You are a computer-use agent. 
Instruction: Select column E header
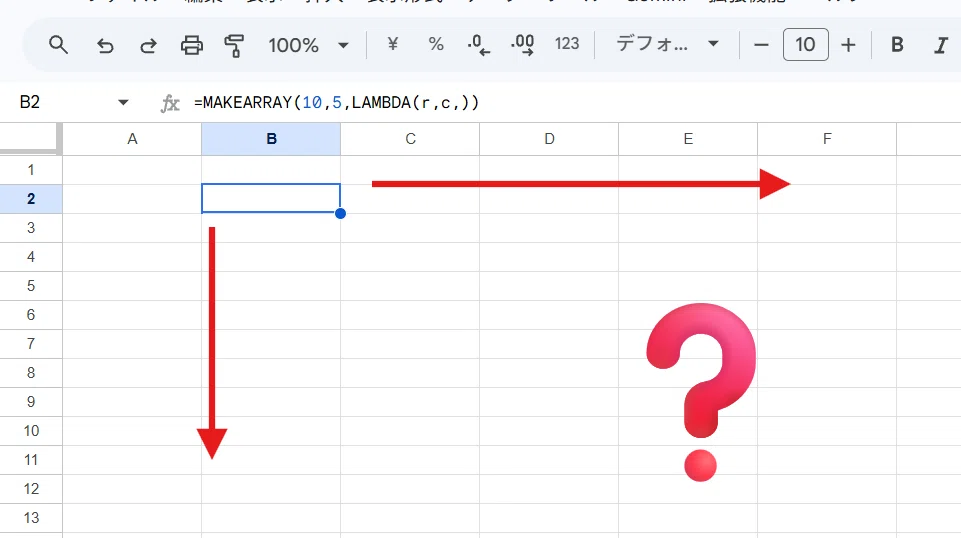click(688, 139)
